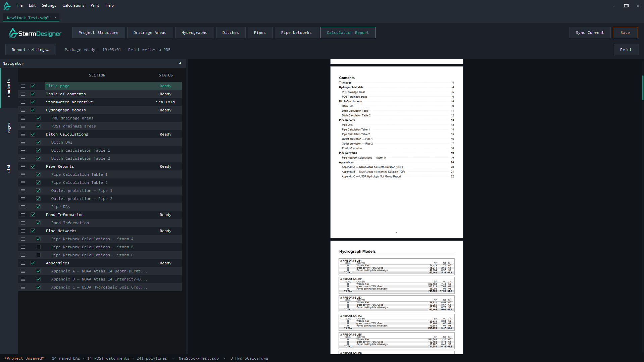
Task: Click the app icon in the title bar
Action: point(7,6)
